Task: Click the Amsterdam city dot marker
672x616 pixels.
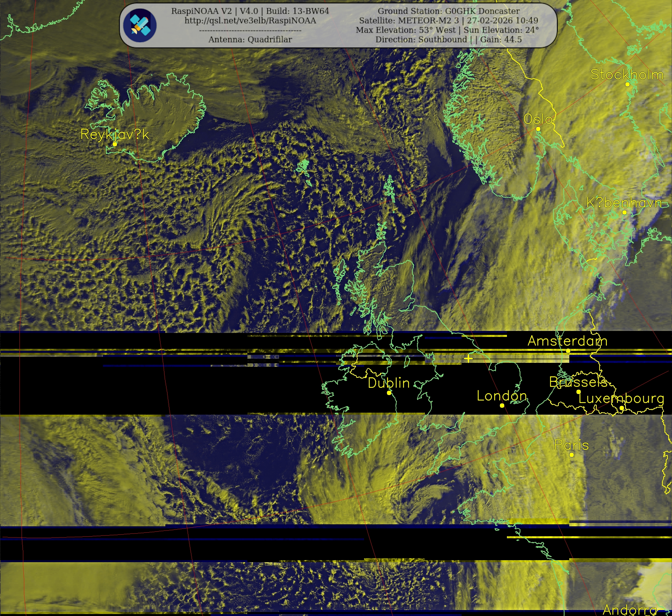Action: tap(568, 351)
